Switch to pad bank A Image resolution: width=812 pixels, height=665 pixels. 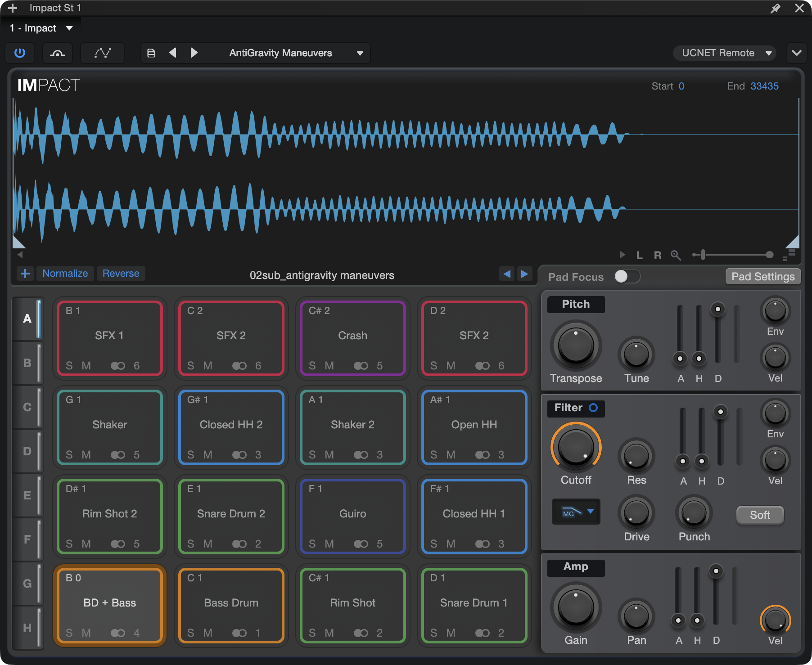(27, 319)
